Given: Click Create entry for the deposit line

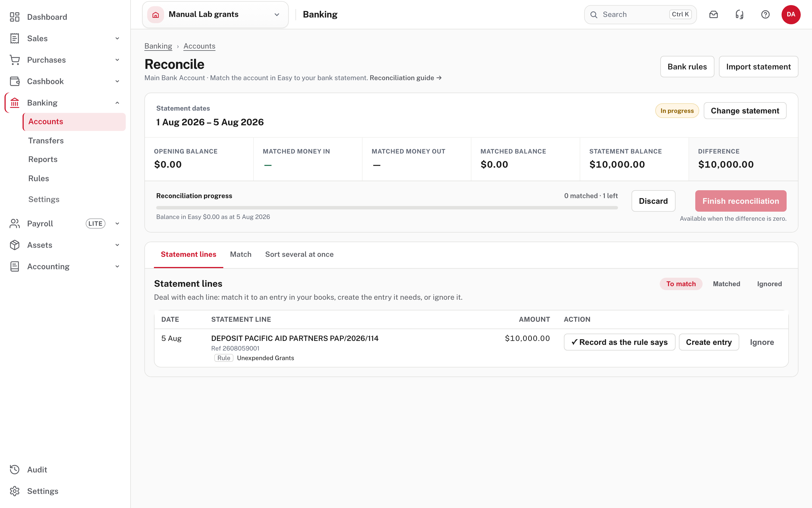Looking at the screenshot, I should coord(709,342).
